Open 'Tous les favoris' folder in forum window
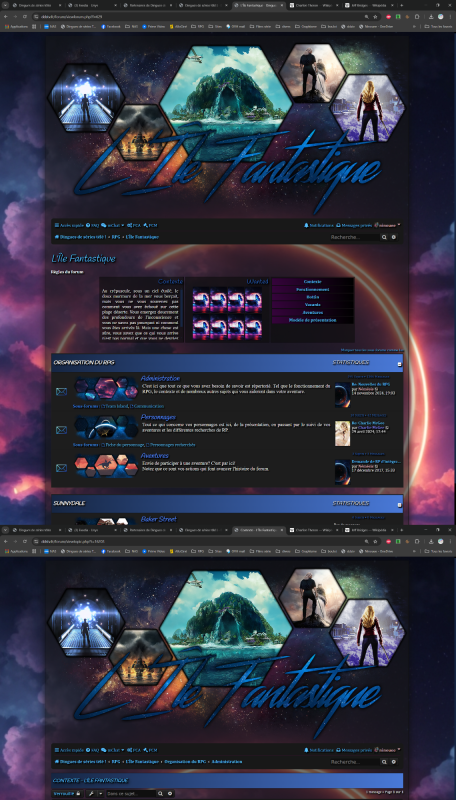The height and width of the screenshot is (800, 456). pyautogui.click(x=439, y=26)
